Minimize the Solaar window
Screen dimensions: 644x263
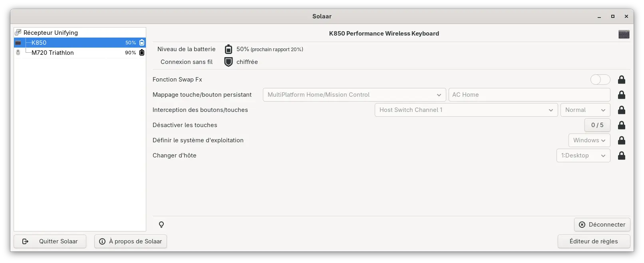coord(599,16)
